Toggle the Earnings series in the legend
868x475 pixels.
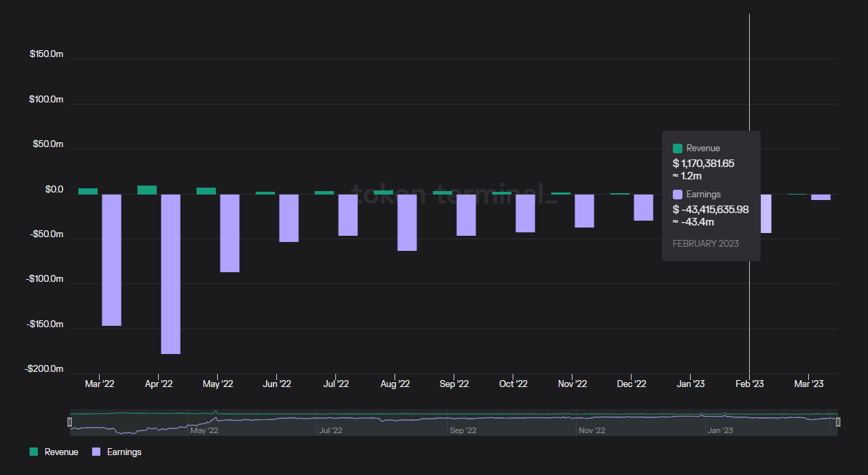[x=124, y=452]
